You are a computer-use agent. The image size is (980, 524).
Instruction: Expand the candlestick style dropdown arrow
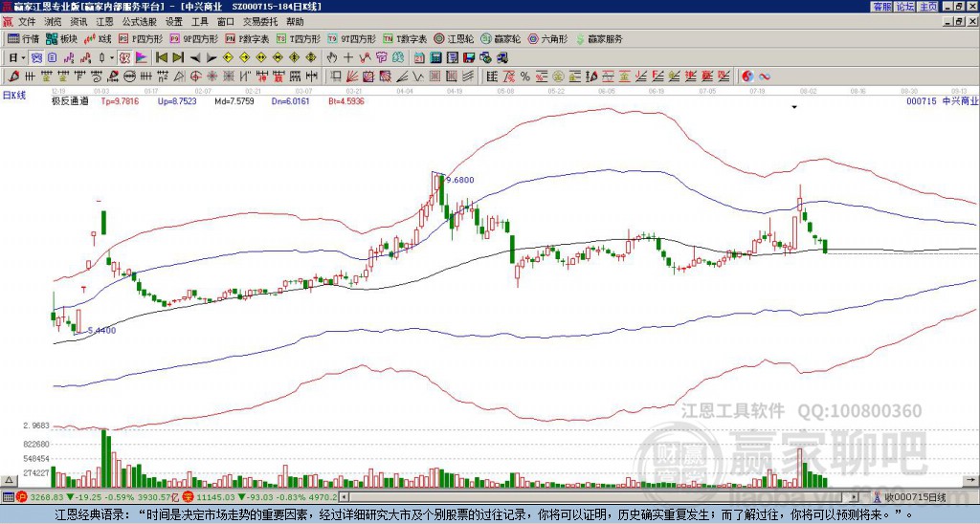tap(112, 58)
